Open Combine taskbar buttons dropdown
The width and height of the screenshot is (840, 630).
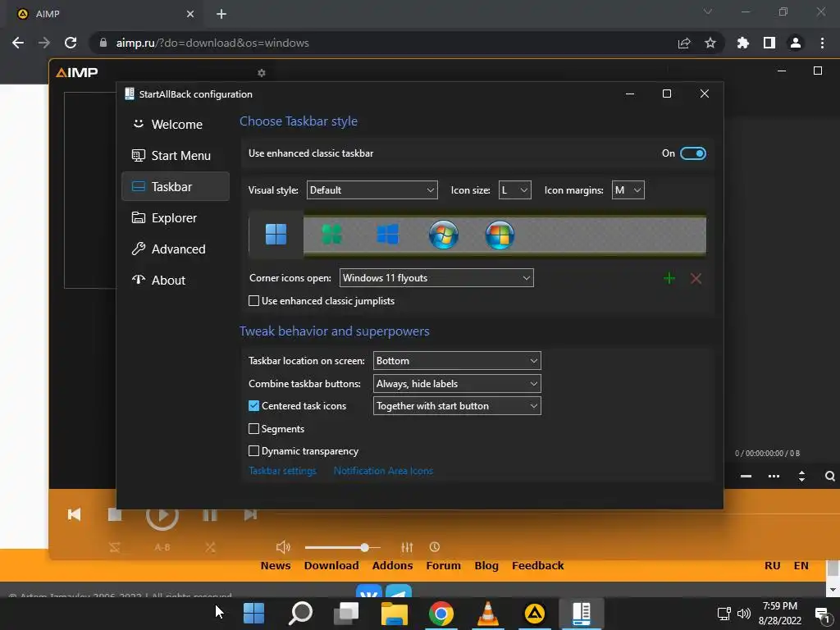(x=457, y=384)
